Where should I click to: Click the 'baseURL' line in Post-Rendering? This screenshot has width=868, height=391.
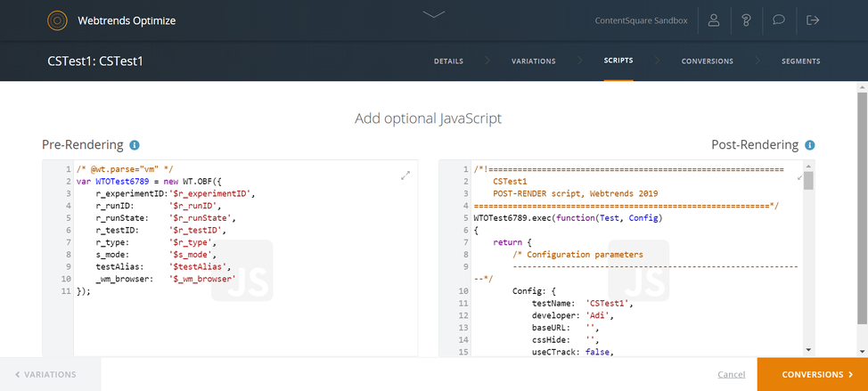[566, 328]
